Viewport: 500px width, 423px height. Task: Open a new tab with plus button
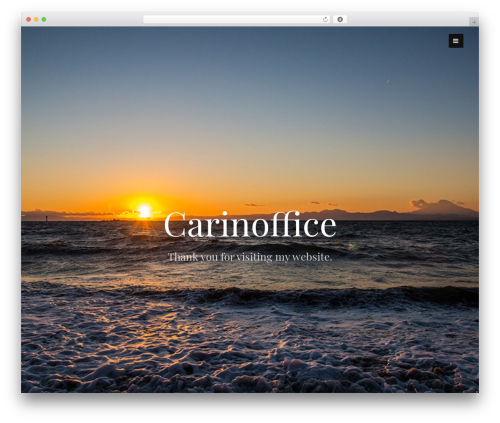pyautogui.click(x=474, y=22)
